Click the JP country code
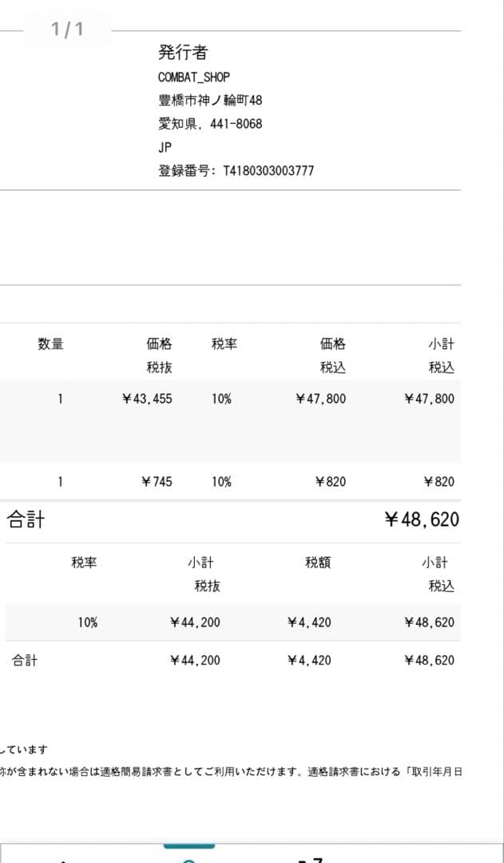Image resolution: width=504 pixels, height=863 pixels. click(x=165, y=147)
